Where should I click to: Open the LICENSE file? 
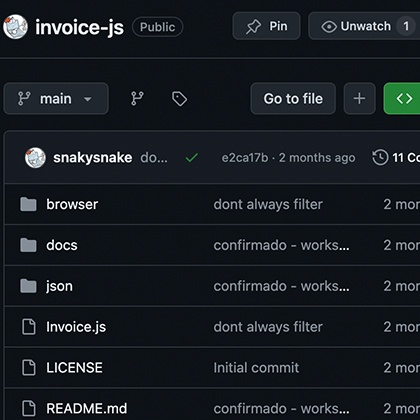pos(74,368)
